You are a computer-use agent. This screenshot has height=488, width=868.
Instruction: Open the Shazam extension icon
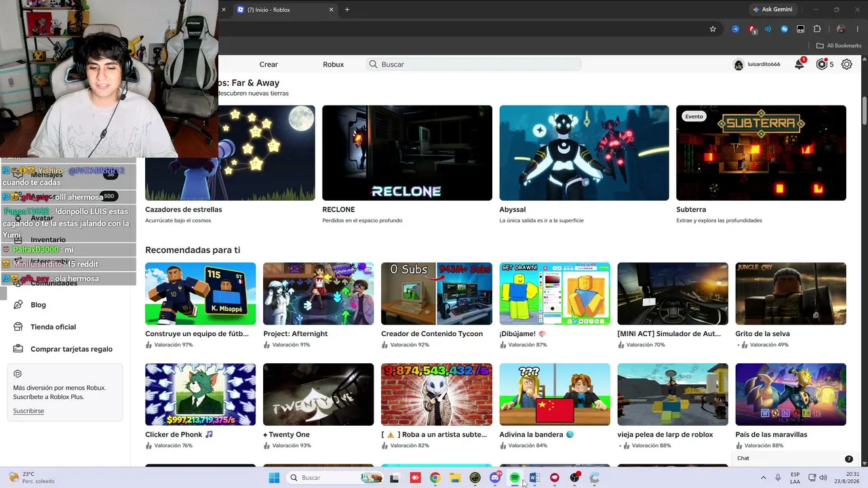(x=785, y=29)
